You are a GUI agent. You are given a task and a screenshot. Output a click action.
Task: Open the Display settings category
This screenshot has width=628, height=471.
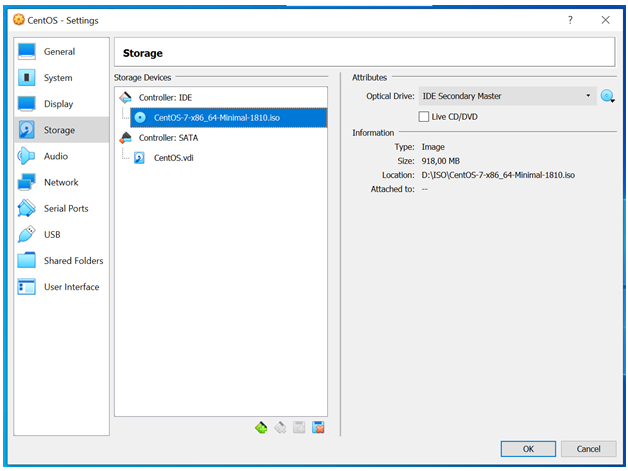61,104
